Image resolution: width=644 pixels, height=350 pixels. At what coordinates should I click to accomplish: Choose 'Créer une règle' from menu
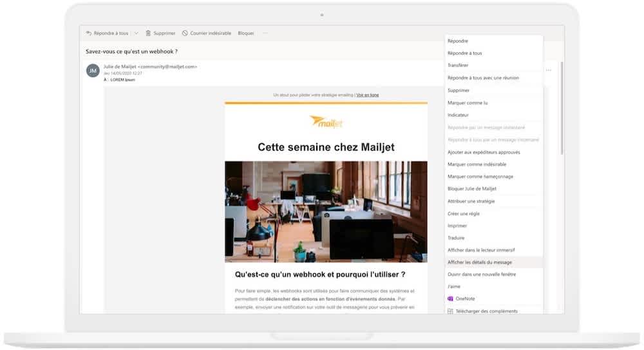pyautogui.click(x=494, y=214)
